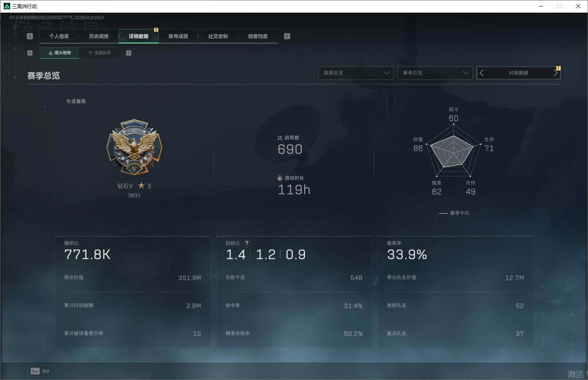
Task: Click the crossed swords icon beside 战局数
Action: coord(280,138)
